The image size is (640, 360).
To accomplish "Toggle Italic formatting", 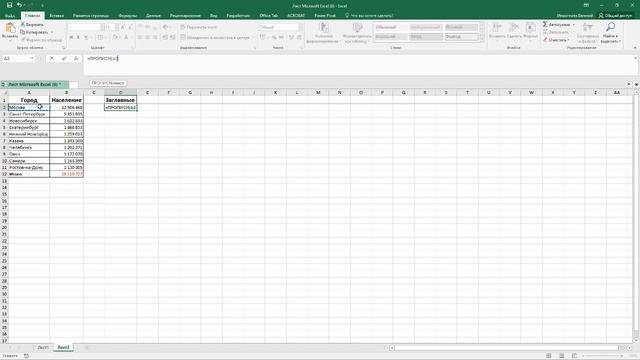I will tap(78, 37).
